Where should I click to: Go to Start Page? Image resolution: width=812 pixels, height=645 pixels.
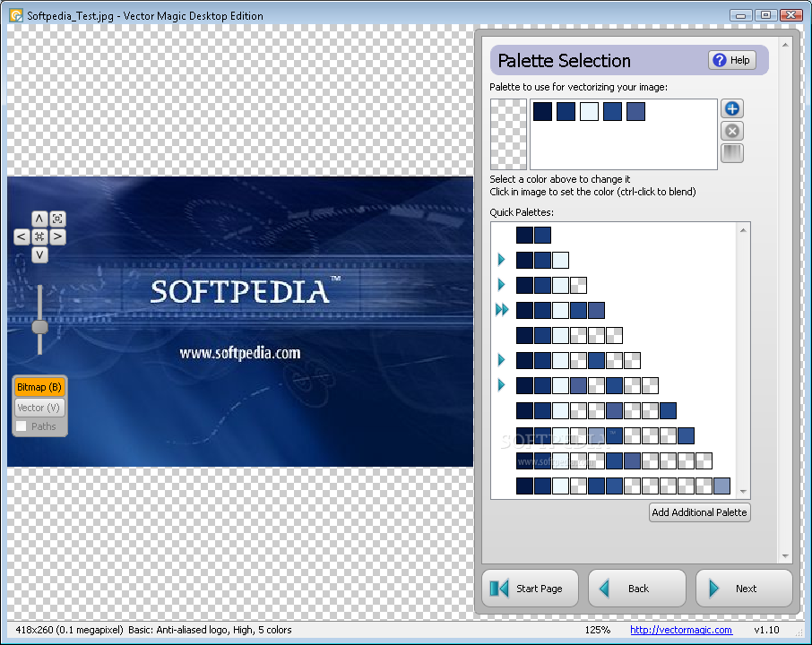coord(530,588)
